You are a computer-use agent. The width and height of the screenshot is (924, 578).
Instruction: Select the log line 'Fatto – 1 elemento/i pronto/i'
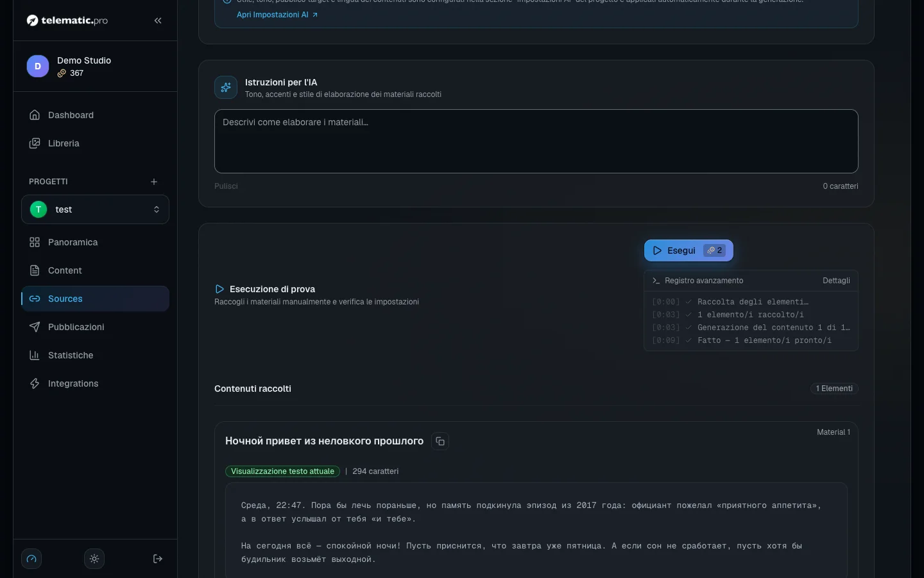pyautogui.click(x=764, y=340)
